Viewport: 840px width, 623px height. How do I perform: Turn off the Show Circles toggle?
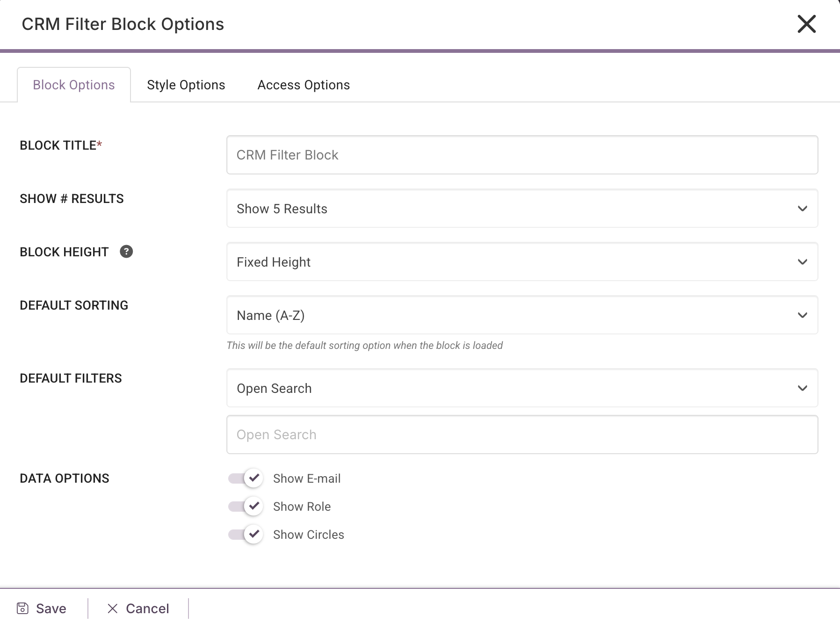246,534
